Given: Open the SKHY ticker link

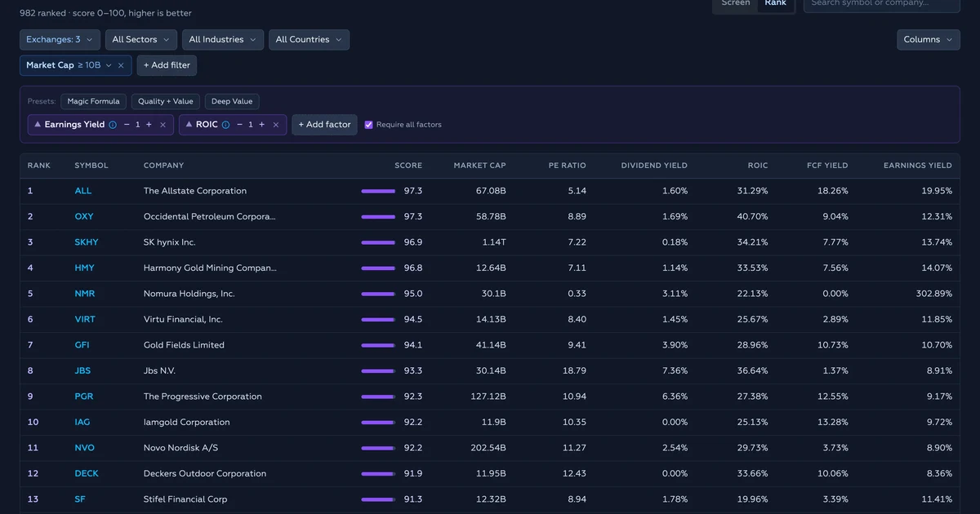Looking at the screenshot, I should point(87,242).
